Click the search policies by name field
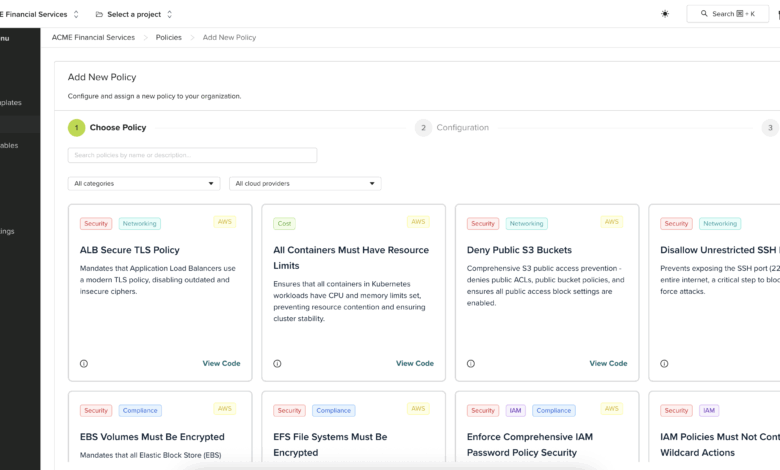The width and height of the screenshot is (780, 470). (192, 155)
